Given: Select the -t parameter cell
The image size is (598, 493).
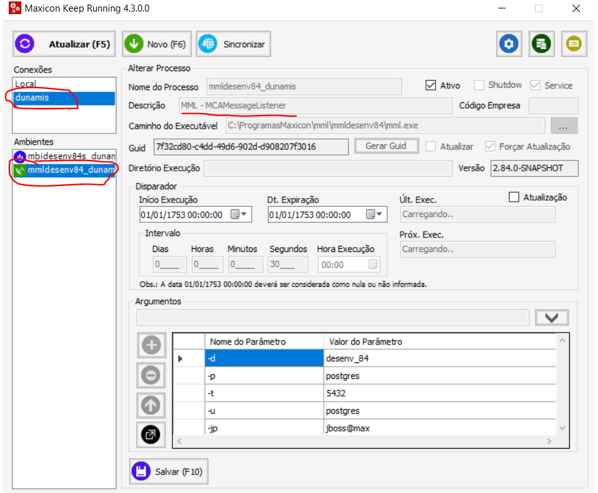Looking at the screenshot, I should pos(264,393).
